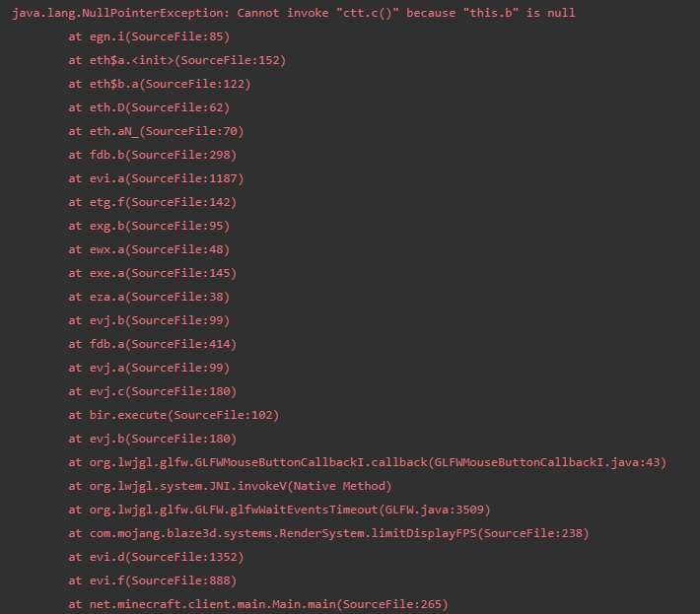700x614 pixels.
Task: Select the eth$a.<init>(SourceFile:152) frame
Action: tap(176, 61)
